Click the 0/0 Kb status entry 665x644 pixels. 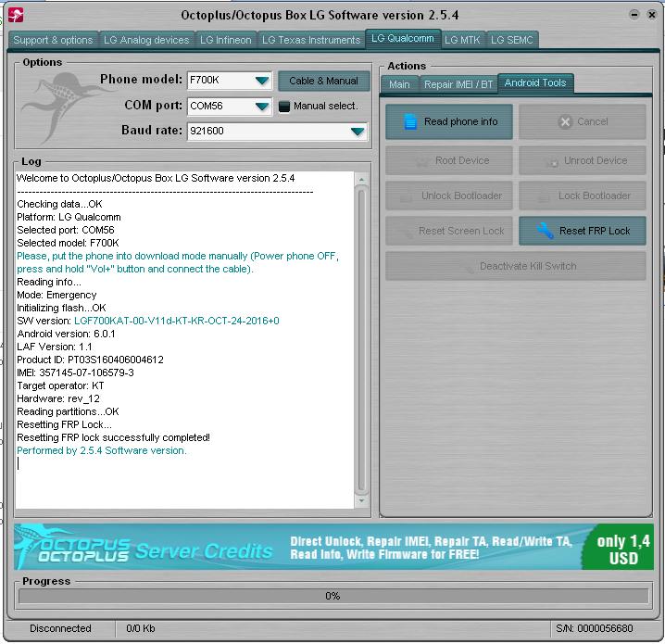pyautogui.click(x=141, y=628)
